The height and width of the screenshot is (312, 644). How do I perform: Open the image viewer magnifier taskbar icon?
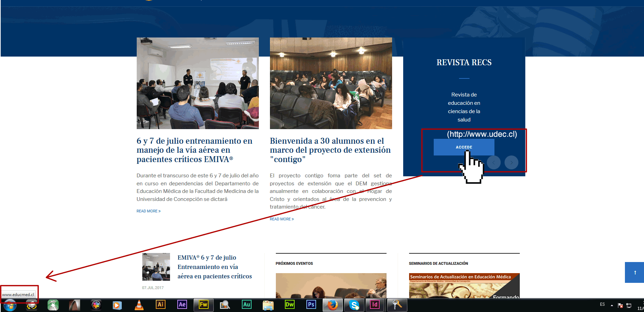225,305
